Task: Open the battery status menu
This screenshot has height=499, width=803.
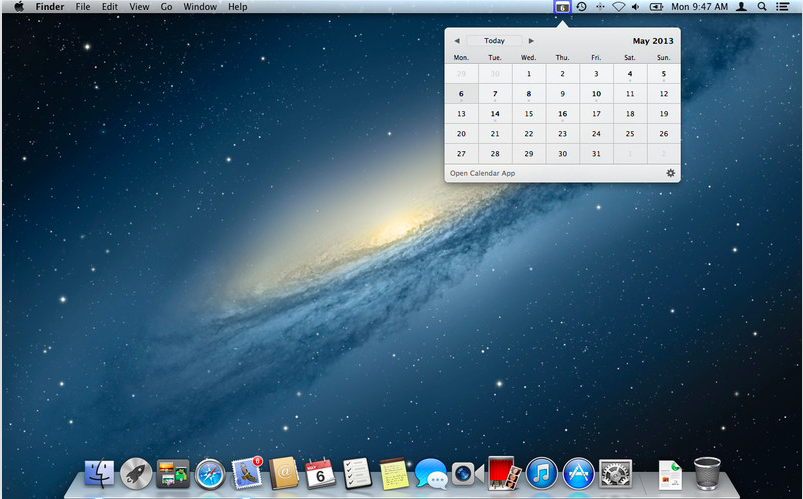Action: 656,7
